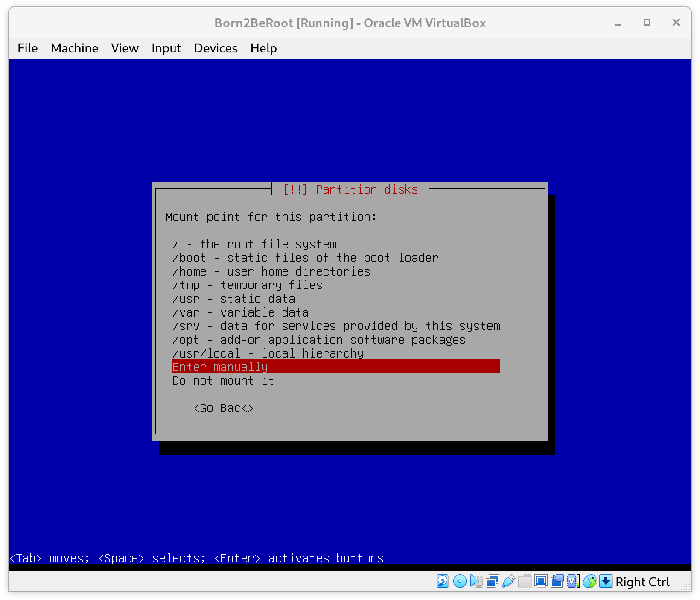Close the Born2BeRoot VirtualBox window

click(676, 23)
